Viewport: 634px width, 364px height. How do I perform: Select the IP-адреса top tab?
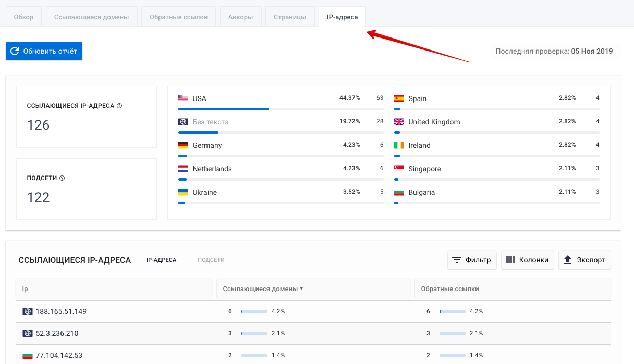click(x=342, y=17)
